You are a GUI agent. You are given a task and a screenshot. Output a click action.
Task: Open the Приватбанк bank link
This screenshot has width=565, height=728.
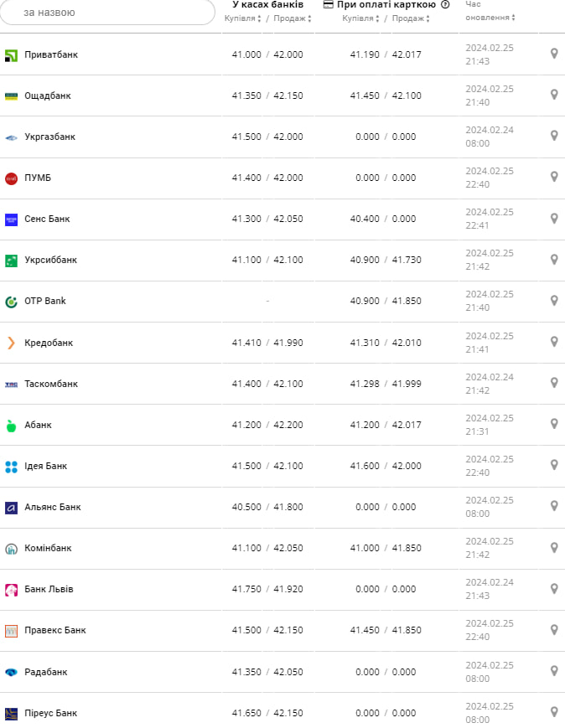point(50,54)
